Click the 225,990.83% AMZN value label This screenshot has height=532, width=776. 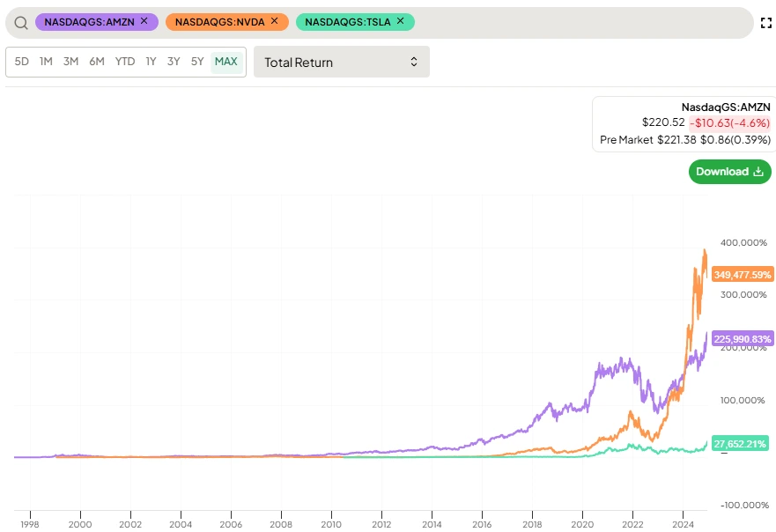743,338
